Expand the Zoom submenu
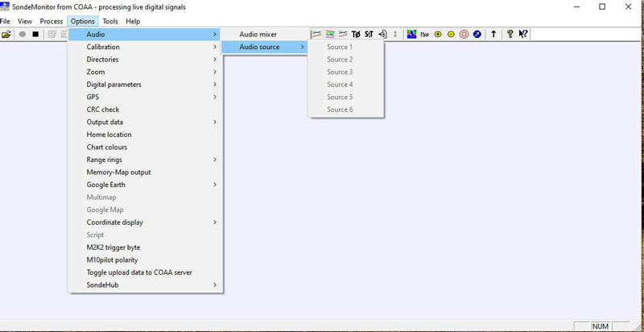Viewport: 644px width, 332px height. tap(145, 72)
